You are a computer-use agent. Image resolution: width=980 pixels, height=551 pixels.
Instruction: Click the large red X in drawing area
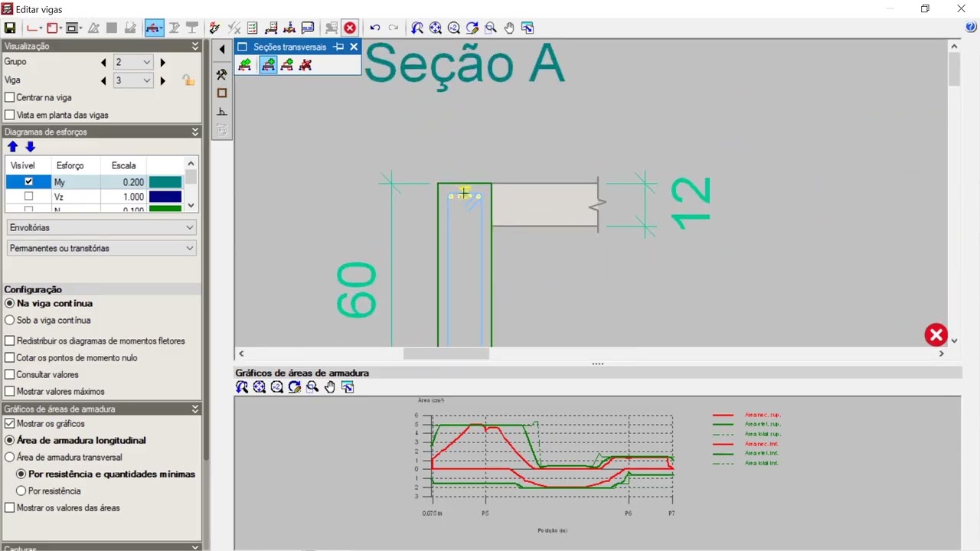pos(936,334)
